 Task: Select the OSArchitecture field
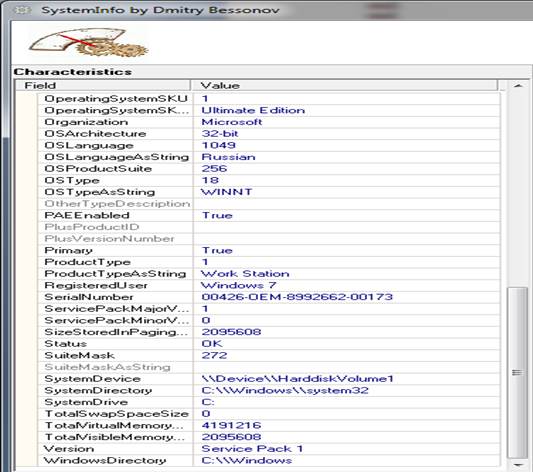tap(95, 134)
